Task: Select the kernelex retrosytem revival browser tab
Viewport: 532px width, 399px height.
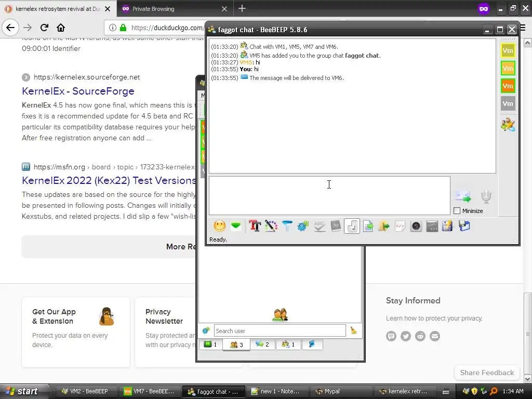Action: 58,9
